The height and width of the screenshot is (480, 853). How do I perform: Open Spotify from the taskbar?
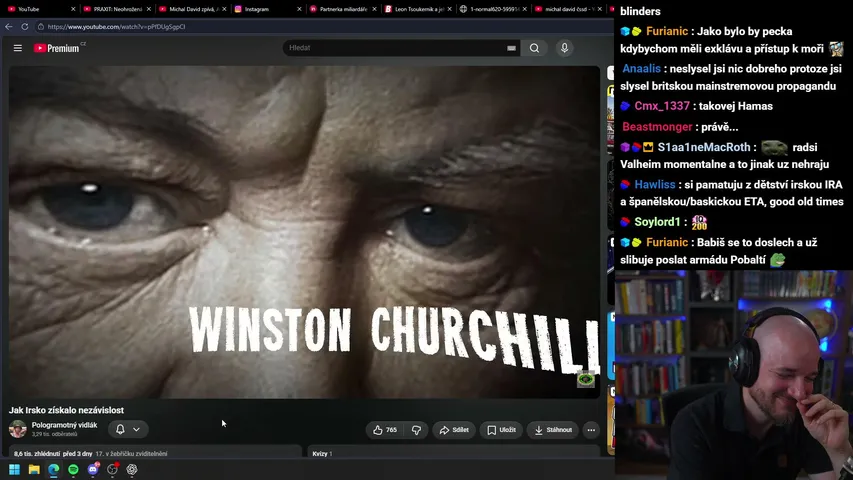(x=73, y=469)
